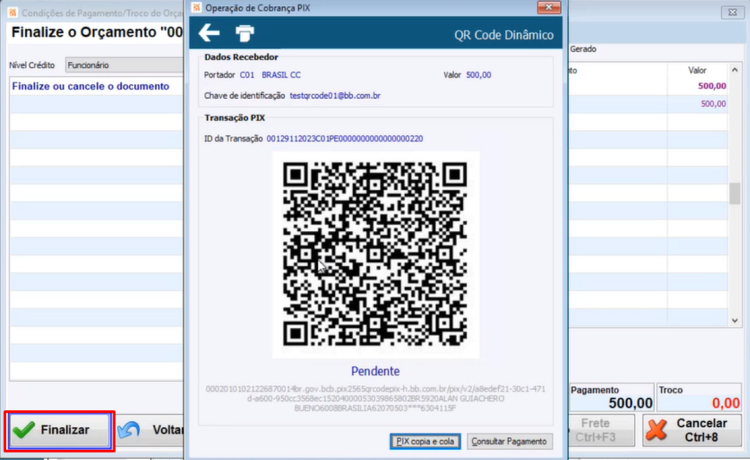This screenshot has width=750, height=460.
Task: Click 'Finalize ou cancele o documento' row
Action: pyautogui.click(x=96, y=87)
